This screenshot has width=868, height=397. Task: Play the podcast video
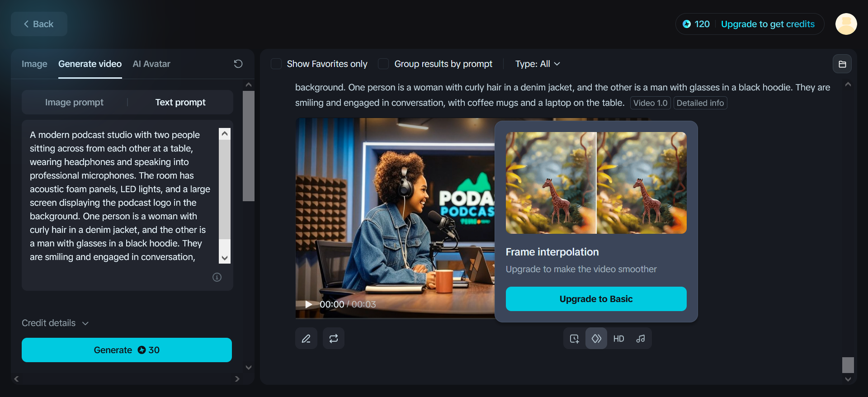[309, 304]
